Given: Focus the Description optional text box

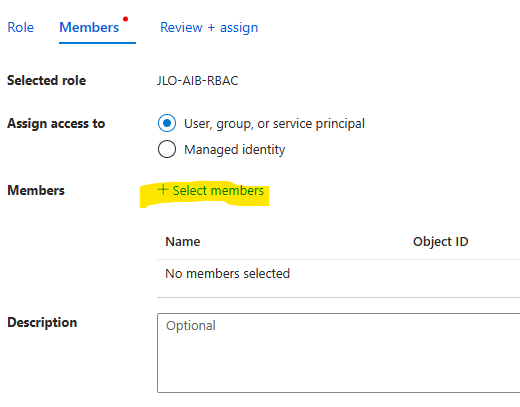Looking at the screenshot, I should (x=338, y=353).
